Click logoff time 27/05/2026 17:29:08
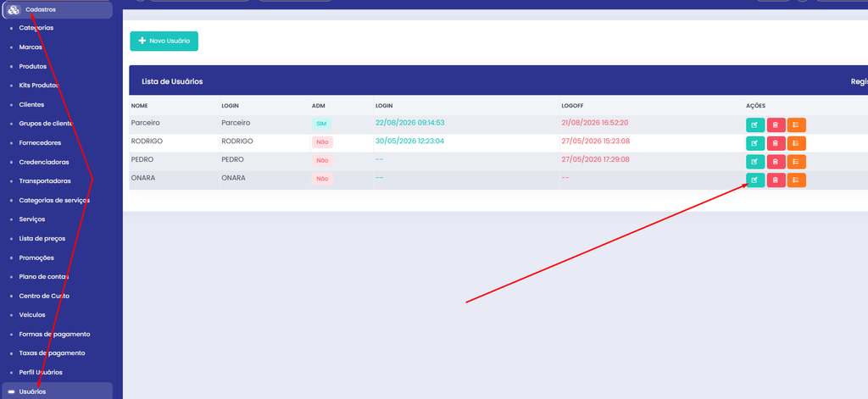The height and width of the screenshot is (399, 868). click(596, 159)
